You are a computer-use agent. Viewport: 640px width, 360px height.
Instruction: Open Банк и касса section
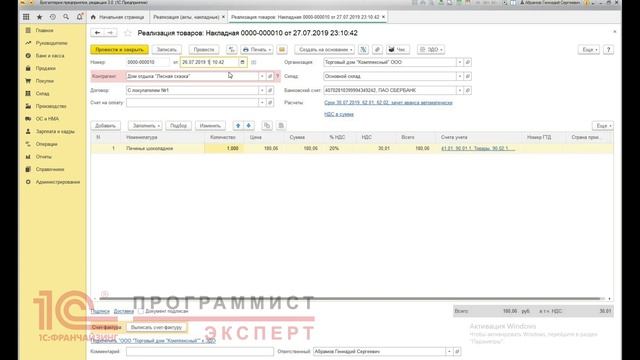[50, 56]
